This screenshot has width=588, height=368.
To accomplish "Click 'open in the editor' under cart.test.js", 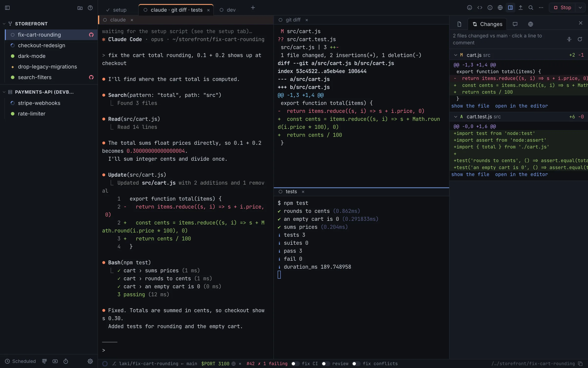I will [521, 174].
